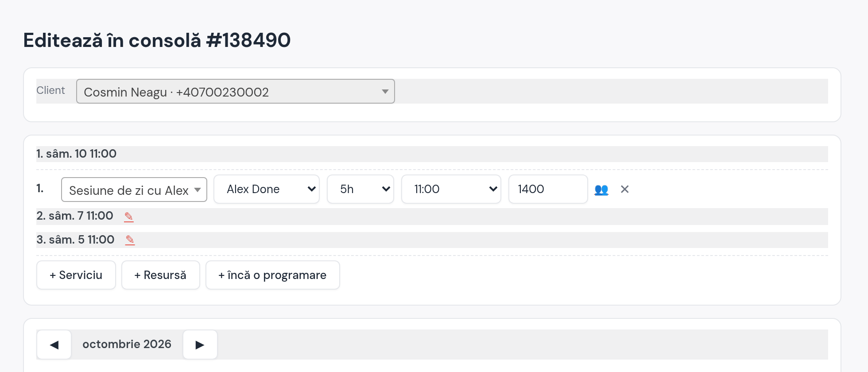Remove the Sesiune de zi service row
868x372 pixels.
point(624,189)
